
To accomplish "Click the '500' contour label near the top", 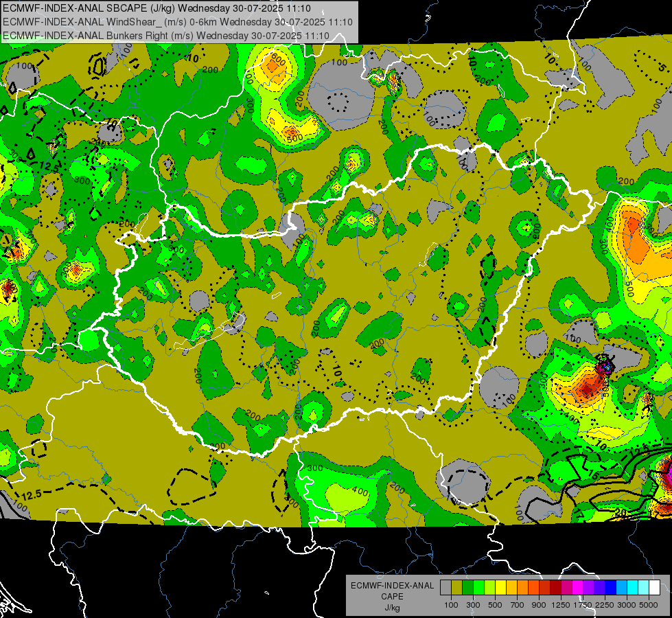I will (x=295, y=138).
